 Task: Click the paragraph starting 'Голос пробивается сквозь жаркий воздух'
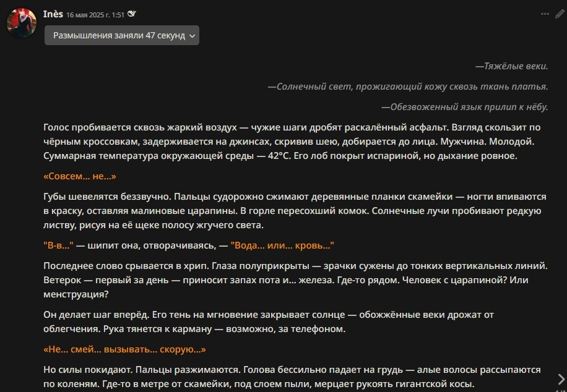292,142
